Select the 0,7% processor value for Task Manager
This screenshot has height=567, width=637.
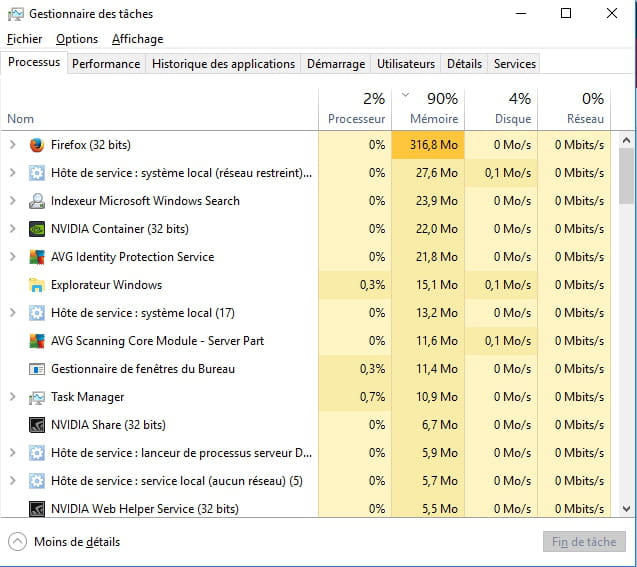(x=372, y=397)
